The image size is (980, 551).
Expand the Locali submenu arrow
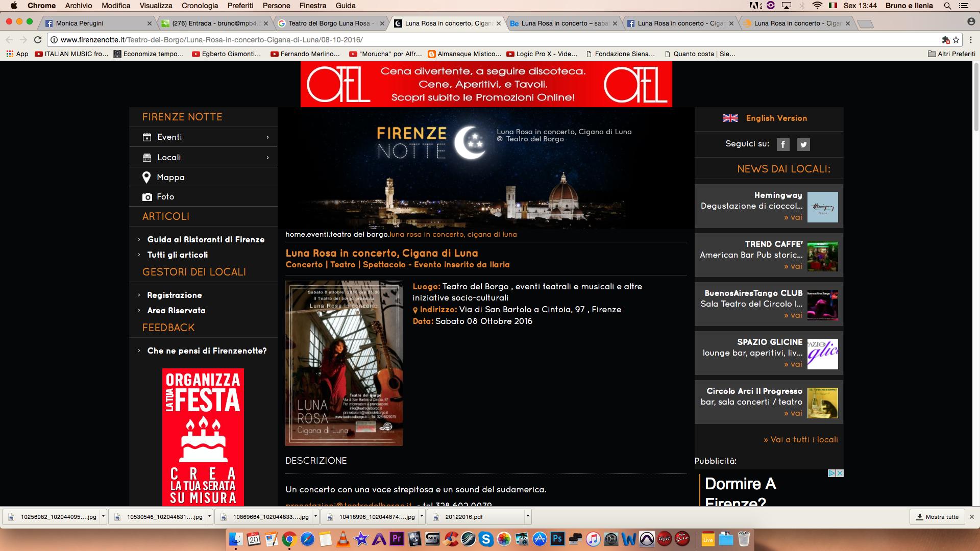click(267, 158)
